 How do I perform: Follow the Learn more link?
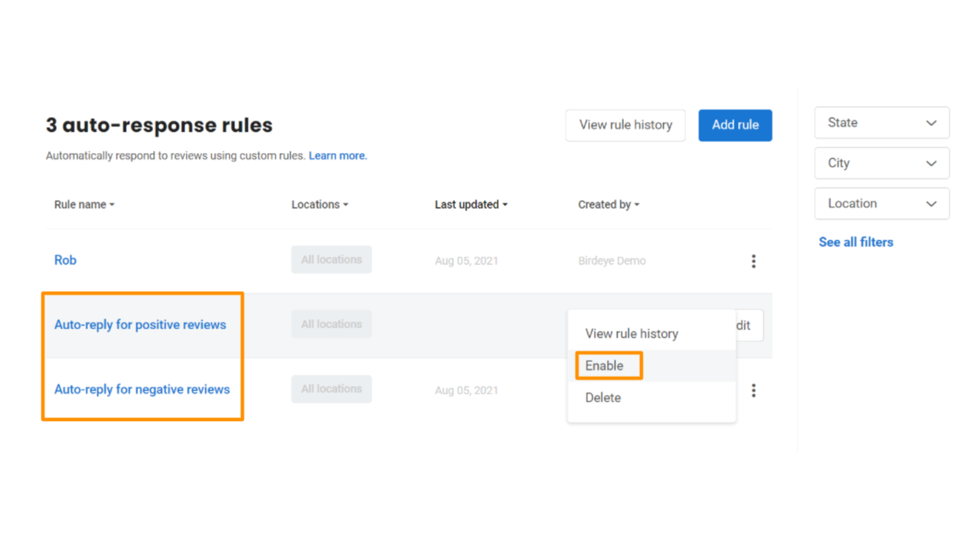point(338,156)
